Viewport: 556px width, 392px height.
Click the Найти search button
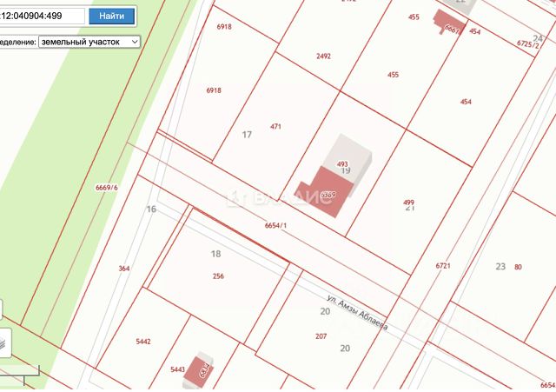(112, 16)
